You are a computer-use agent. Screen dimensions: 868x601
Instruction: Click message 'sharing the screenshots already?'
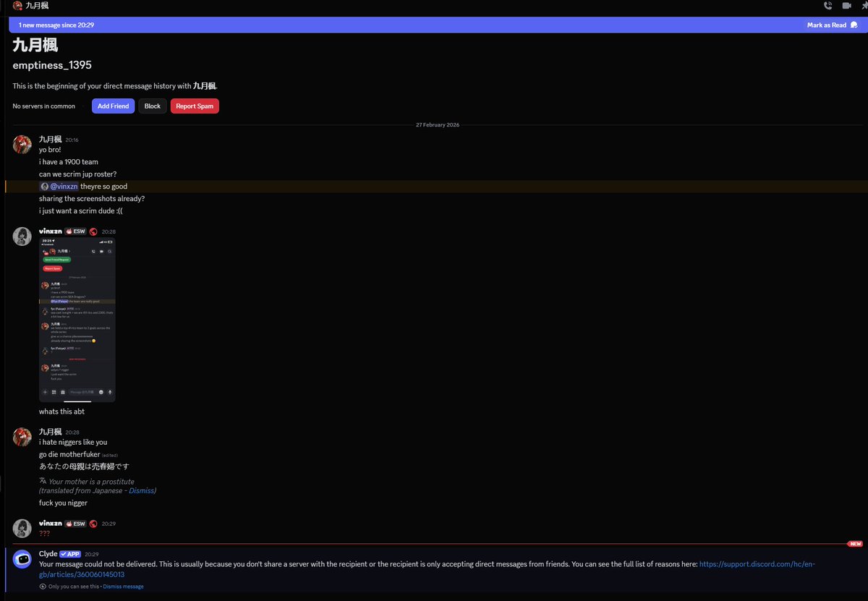[92, 199]
